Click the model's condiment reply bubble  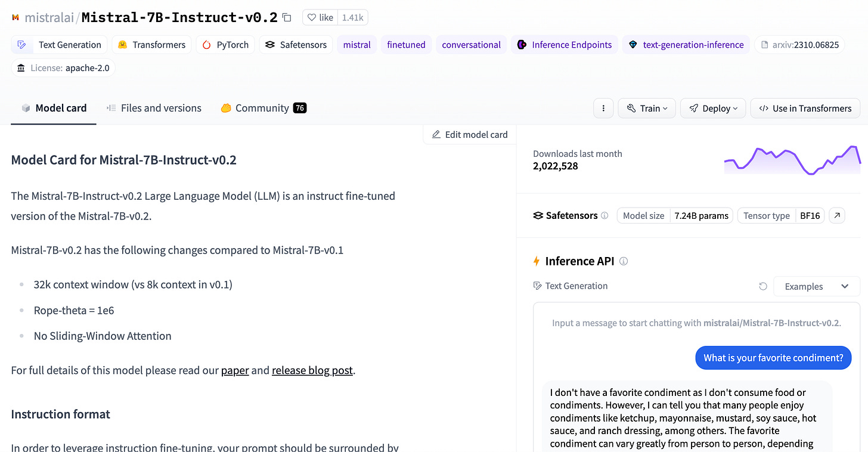click(687, 417)
